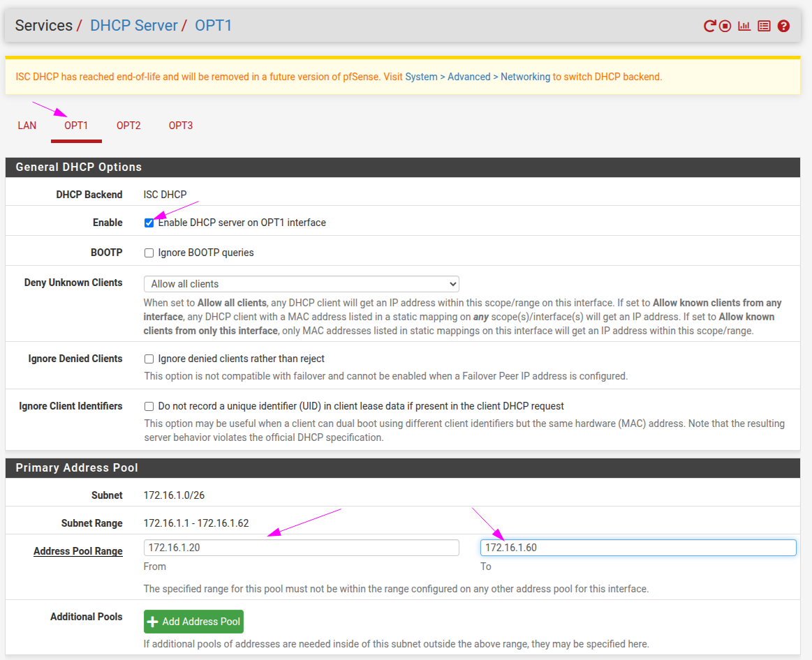Viewport: 812px width, 660px height.
Task: Enable Ignore BOOTP queries checkbox
Action: tap(149, 253)
